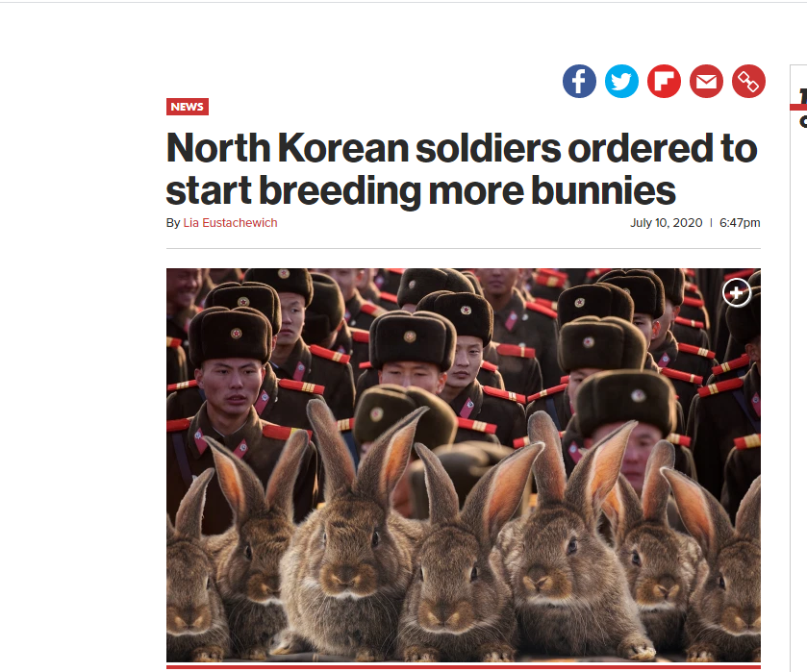This screenshot has width=807, height=672.
Task: Copy article link with chain icon
Action: [x=748, y=81]
